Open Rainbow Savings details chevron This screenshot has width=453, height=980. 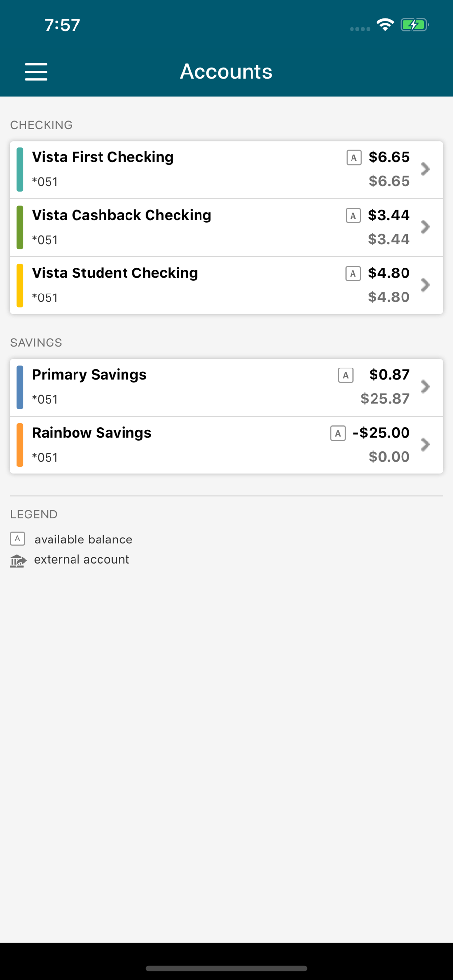[x=426, y=444]
